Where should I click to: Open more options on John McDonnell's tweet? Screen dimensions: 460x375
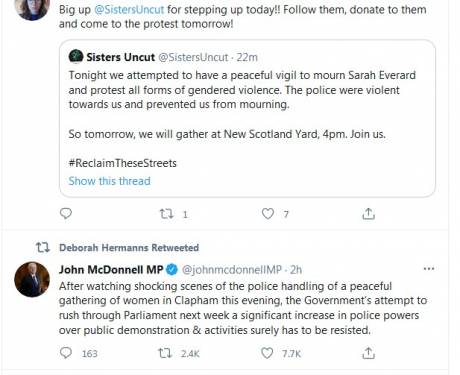tap(429, 269)
